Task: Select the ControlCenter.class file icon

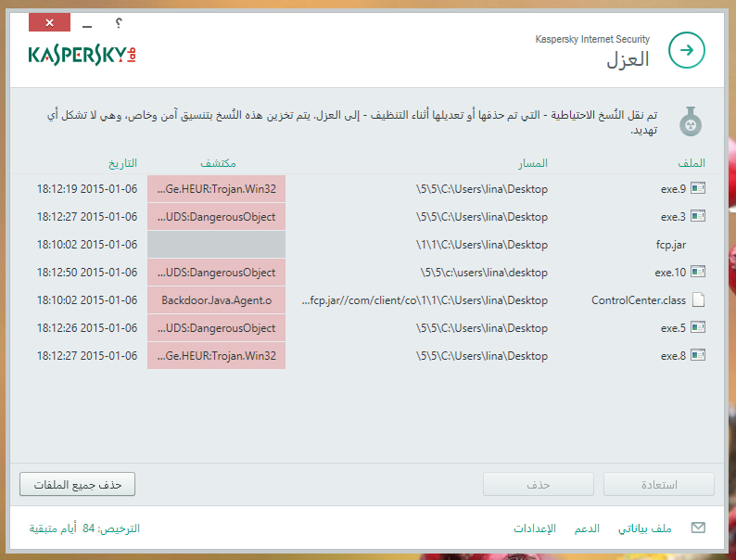Action: tap(698, 299)
